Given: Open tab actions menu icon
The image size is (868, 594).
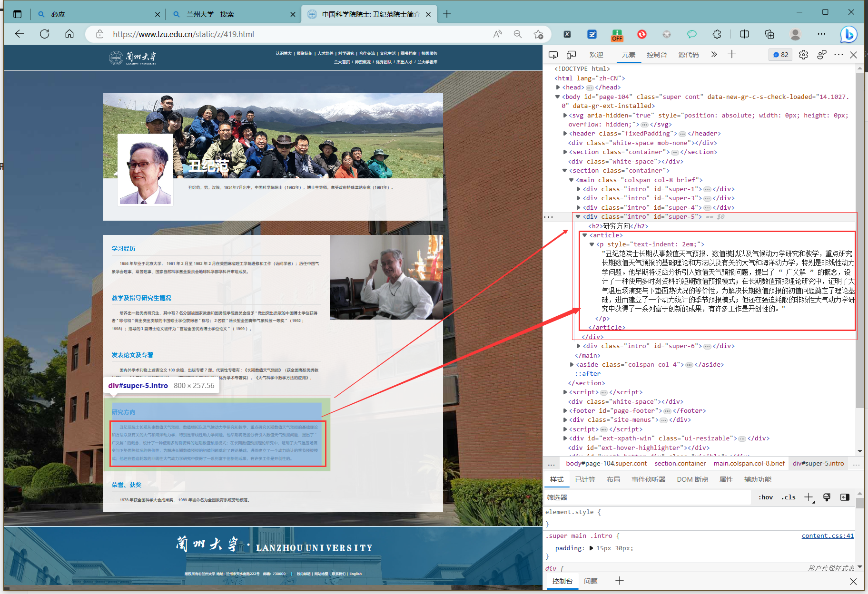Looking at the screenshot, I should (x=18, y=14).
